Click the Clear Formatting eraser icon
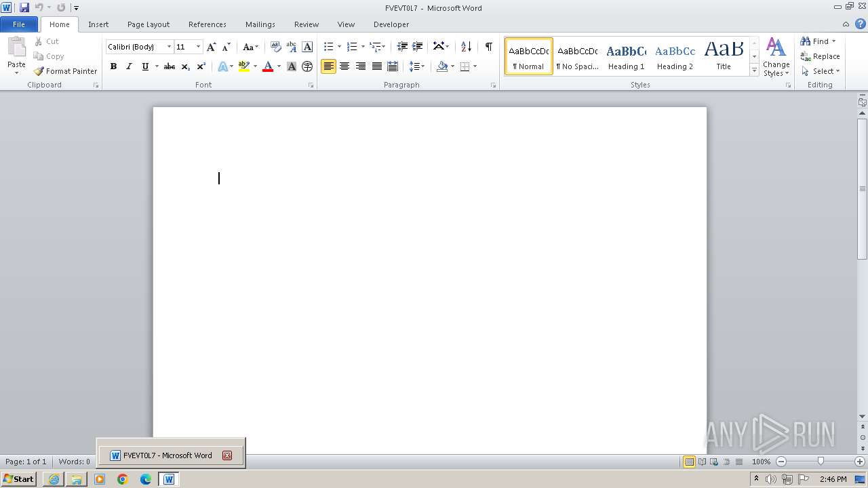This screenshot has width=868, height=488. tap(275, 47)
